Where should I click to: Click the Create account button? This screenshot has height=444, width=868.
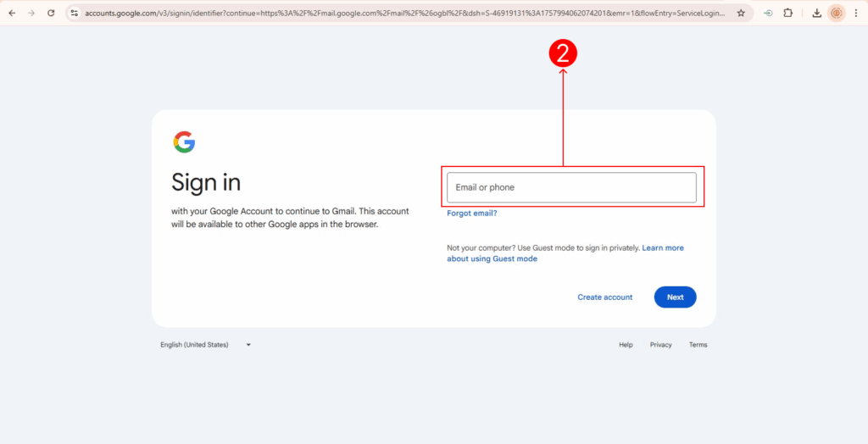pyautogui.click(x=604, y=297)
